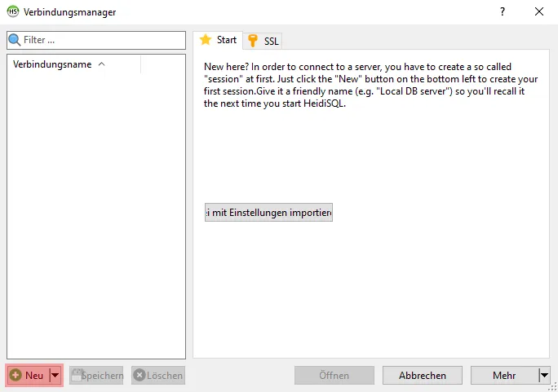Click the star icon on the Start tab
The image size is (558, 392).
(206, 40)
